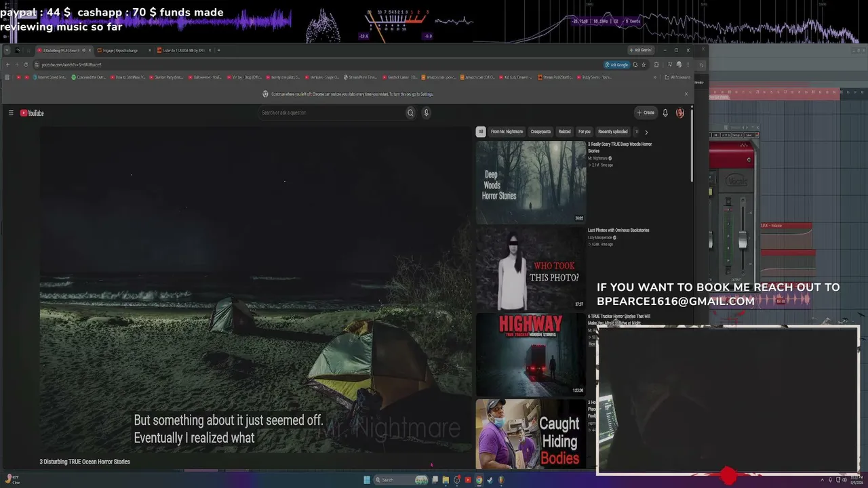Click the YouTube search magnifier button
868x488 pixels.
(x=410, y=113)
